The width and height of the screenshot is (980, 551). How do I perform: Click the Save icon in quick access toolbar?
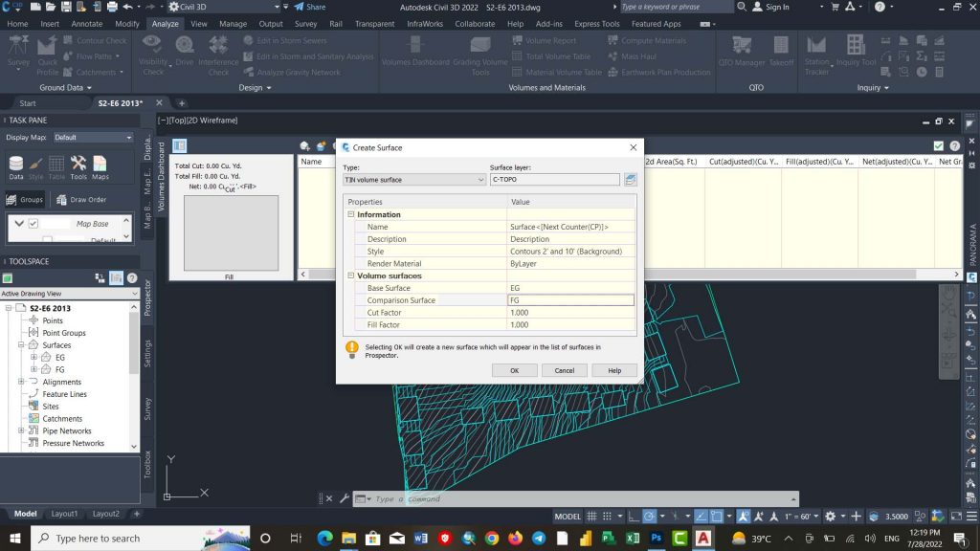[x=66, y=7]
